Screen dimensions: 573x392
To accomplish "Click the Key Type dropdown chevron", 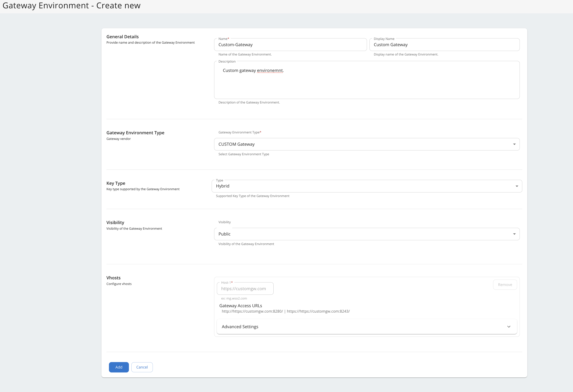I will (517, 186).
